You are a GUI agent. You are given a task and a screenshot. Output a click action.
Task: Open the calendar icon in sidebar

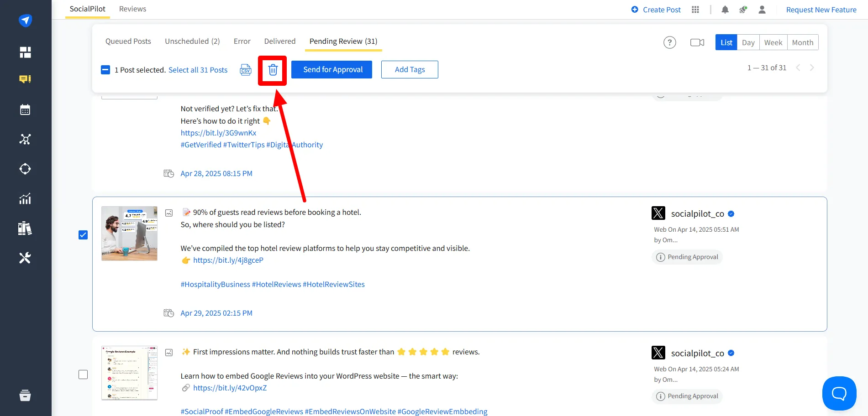coord(25,109)
